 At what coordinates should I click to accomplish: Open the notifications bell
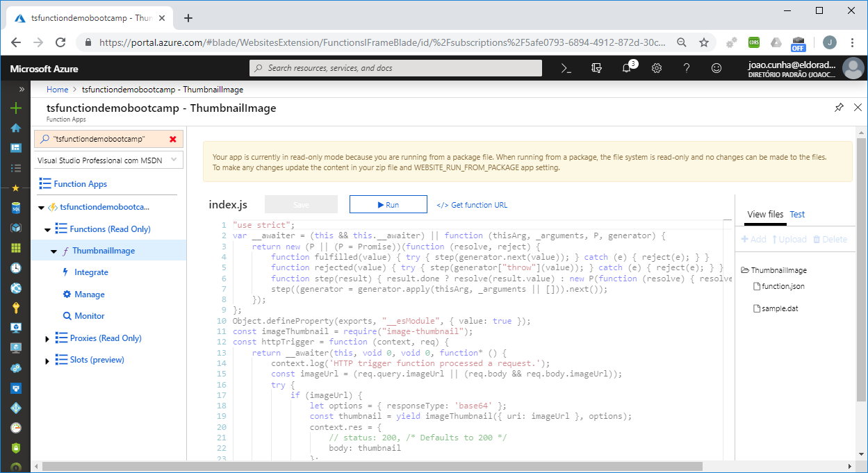tap(627, 68)
